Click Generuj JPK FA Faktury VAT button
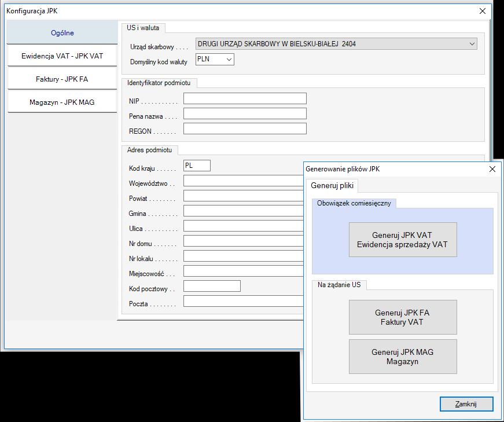The height and width of the screenshot is (422, 504). [403, 317]
